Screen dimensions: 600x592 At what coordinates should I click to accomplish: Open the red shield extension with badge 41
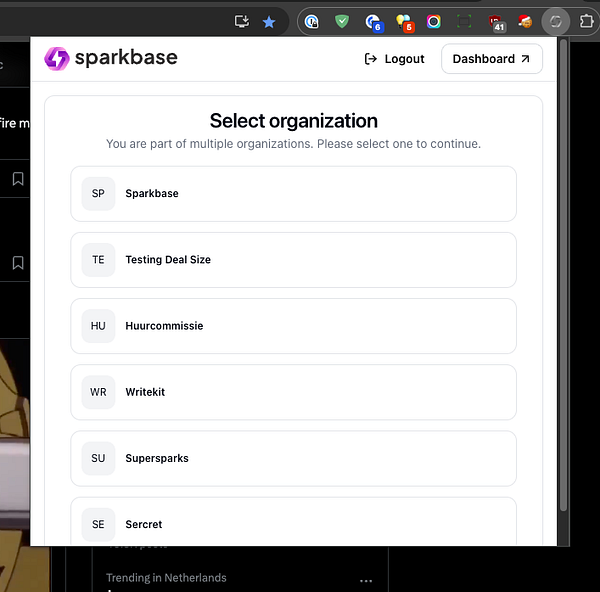coord(496,22)
